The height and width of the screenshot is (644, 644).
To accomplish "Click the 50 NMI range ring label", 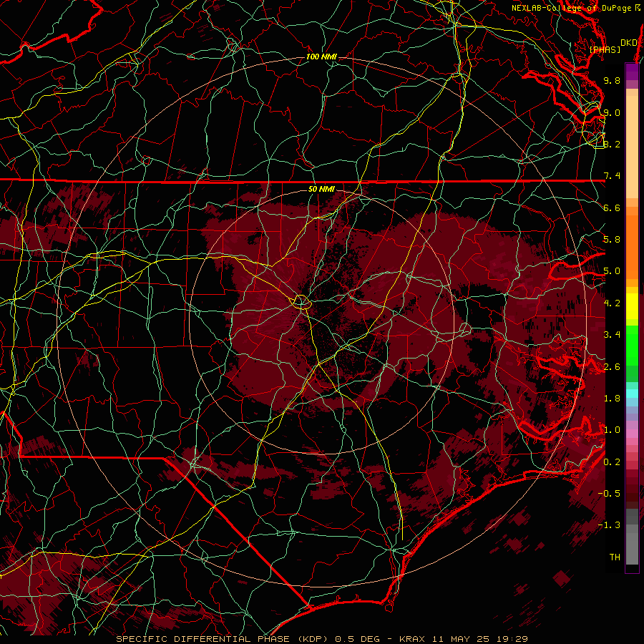I will [x=321, y=189].
